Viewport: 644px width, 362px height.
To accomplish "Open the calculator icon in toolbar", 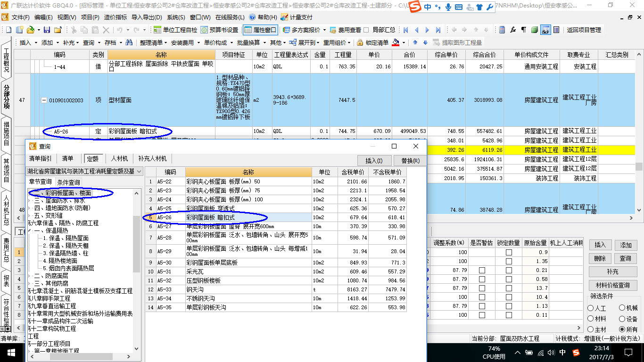I will pos(502,30).
